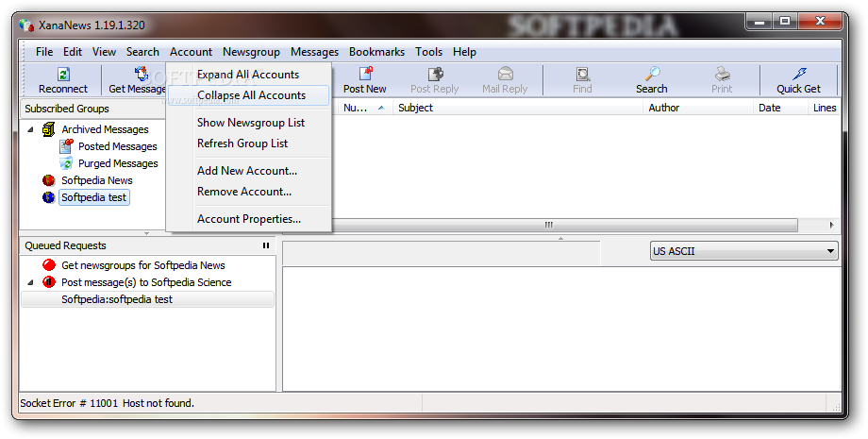The height and width of the screenshot is (439, 868).
Task: Minimize the XanaNews window
Action: (x=760, y=22)
